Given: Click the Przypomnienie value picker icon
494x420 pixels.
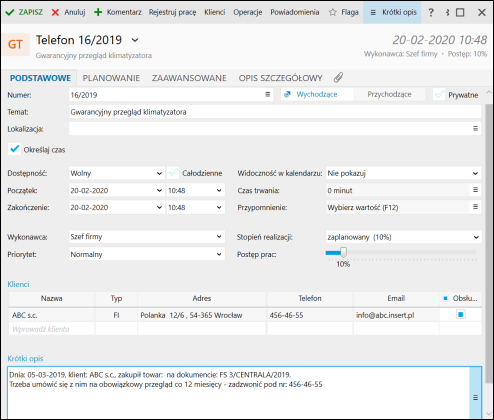Looking at the screenshot, I should pos(475,207).
